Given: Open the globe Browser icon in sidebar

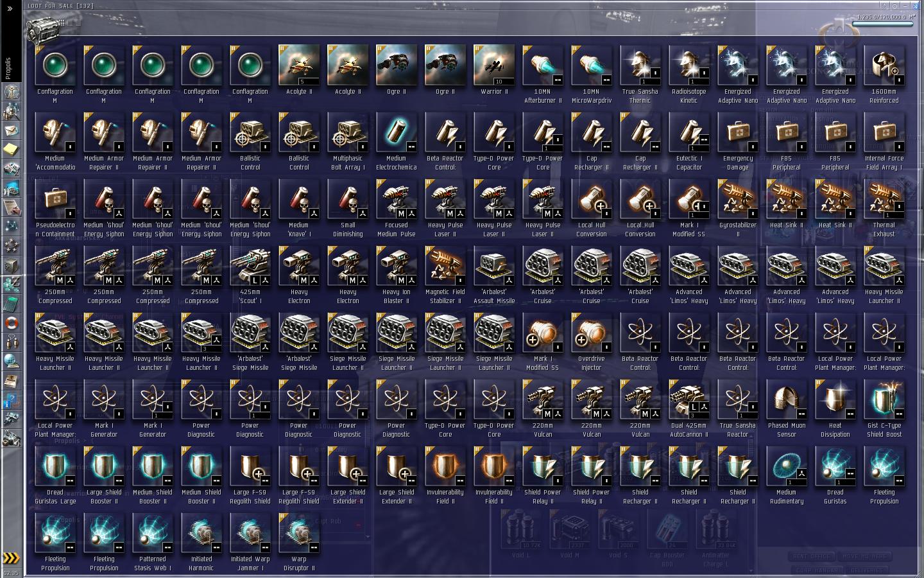Looking at the screenshot, I should tap(11, 361).
